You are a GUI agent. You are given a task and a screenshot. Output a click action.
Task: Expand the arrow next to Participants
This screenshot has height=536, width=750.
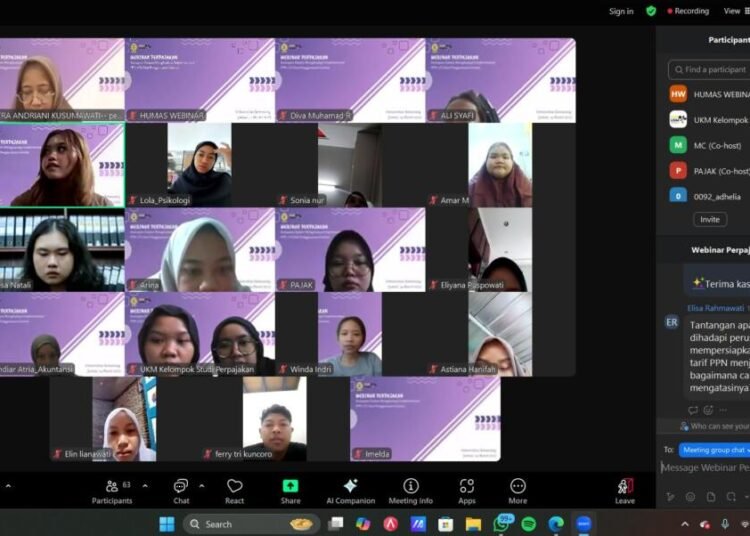click(x=145, y=486)
